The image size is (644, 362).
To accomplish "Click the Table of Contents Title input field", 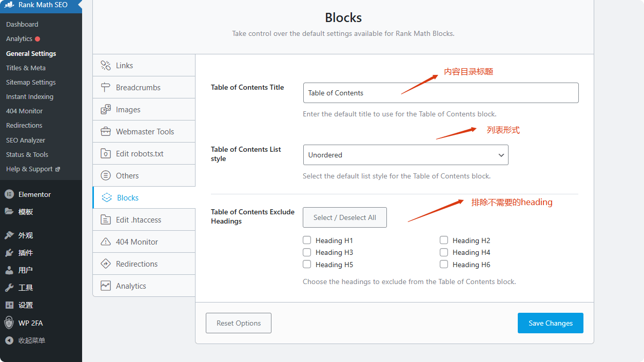I will [441, 93].
